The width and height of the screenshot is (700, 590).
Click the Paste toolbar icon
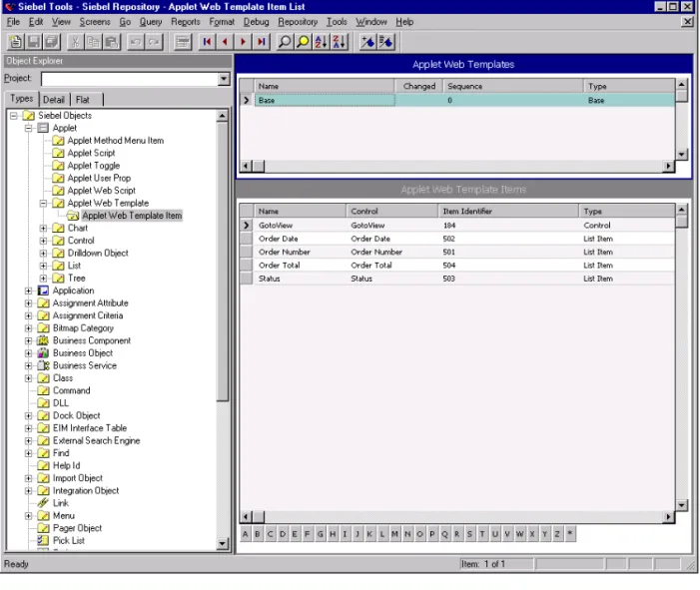111,42
